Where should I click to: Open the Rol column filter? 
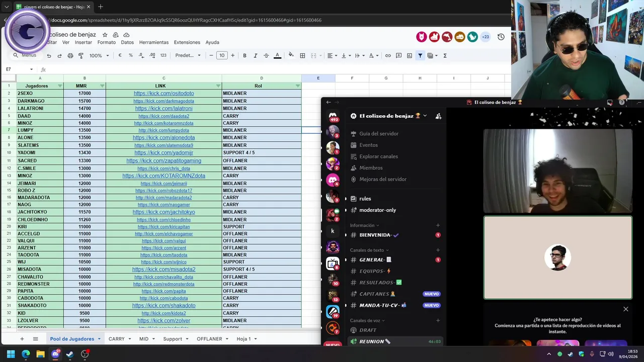click(297, 86)
